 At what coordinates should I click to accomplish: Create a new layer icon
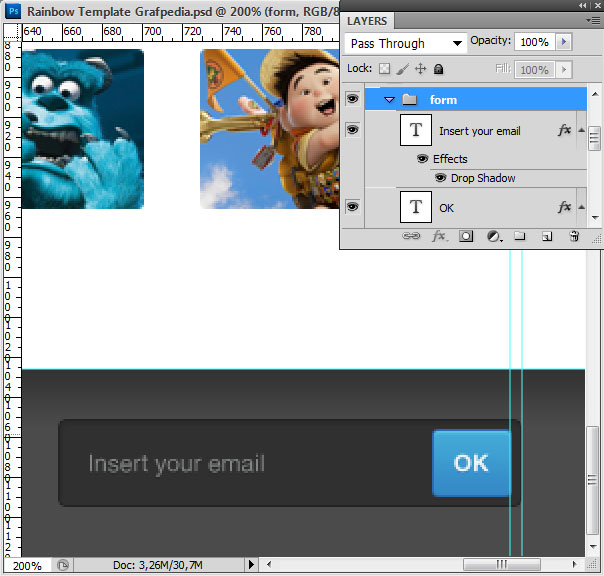(547, 236)
